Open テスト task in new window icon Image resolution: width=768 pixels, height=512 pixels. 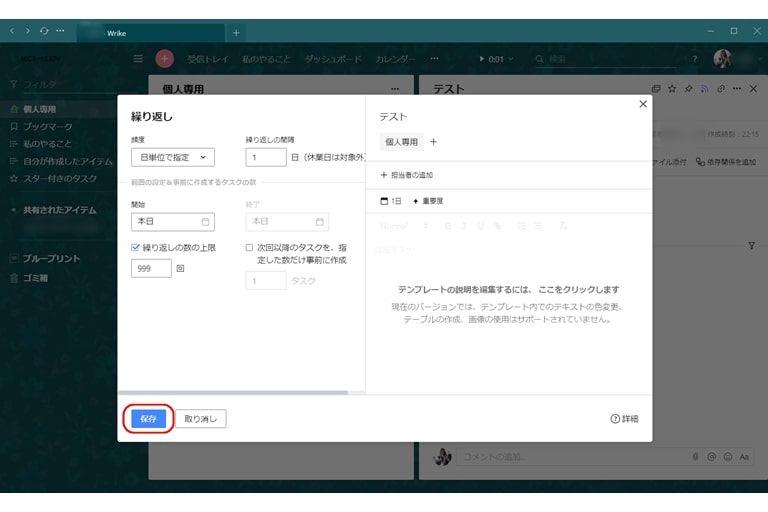click(656, 89)
